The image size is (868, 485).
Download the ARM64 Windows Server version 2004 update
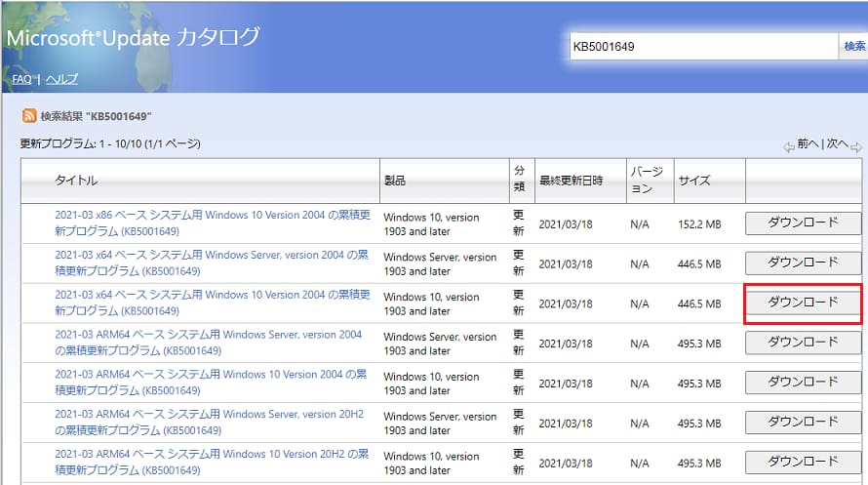(x=803, y=343)
